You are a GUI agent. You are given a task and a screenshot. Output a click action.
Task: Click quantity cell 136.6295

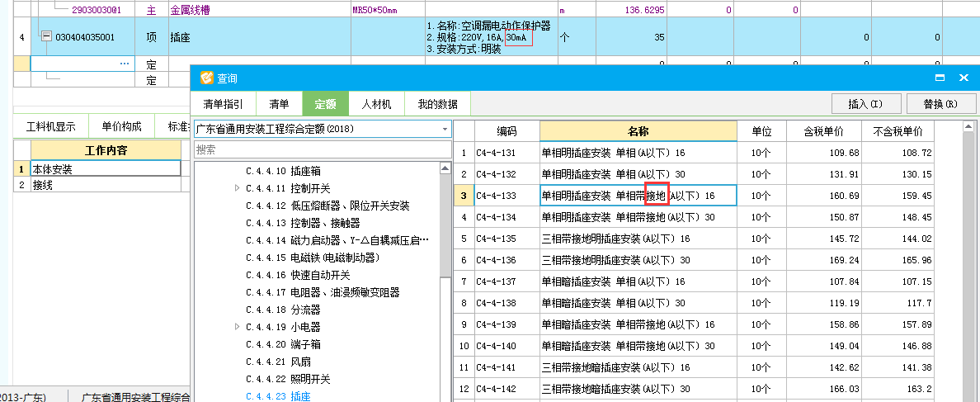pyautogui.click(x=632, y=10)
